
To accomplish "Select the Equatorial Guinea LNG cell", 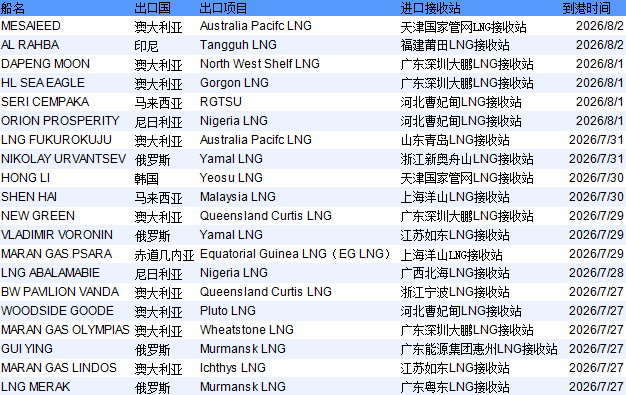I will [x=295, y=254].
